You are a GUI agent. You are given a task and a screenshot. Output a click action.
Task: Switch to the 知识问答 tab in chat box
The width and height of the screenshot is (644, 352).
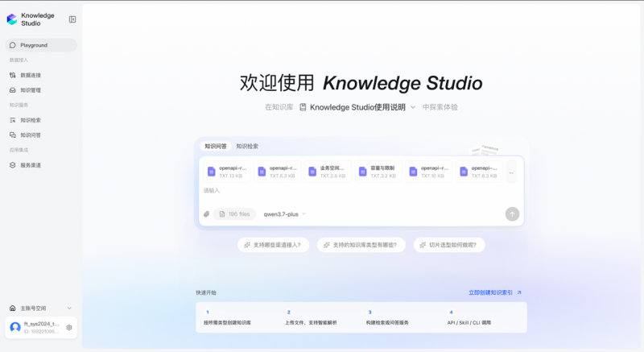pos(216,147)
